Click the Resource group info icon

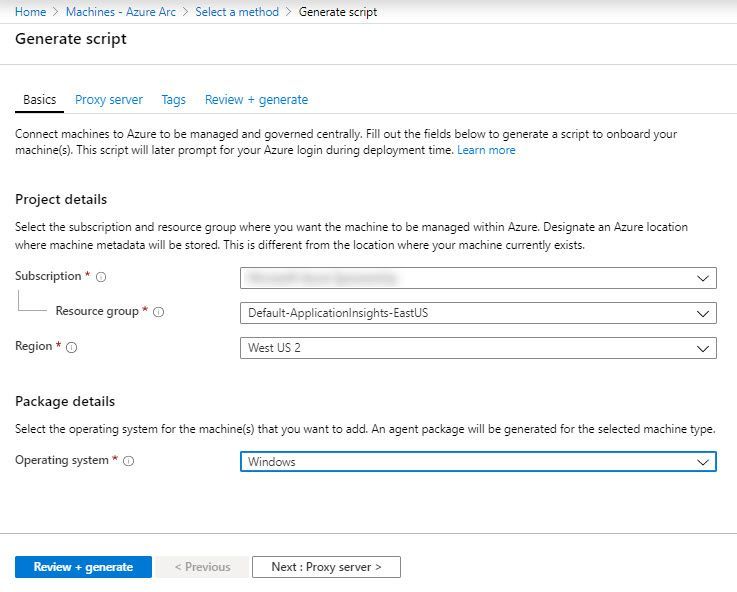[159, 312]
